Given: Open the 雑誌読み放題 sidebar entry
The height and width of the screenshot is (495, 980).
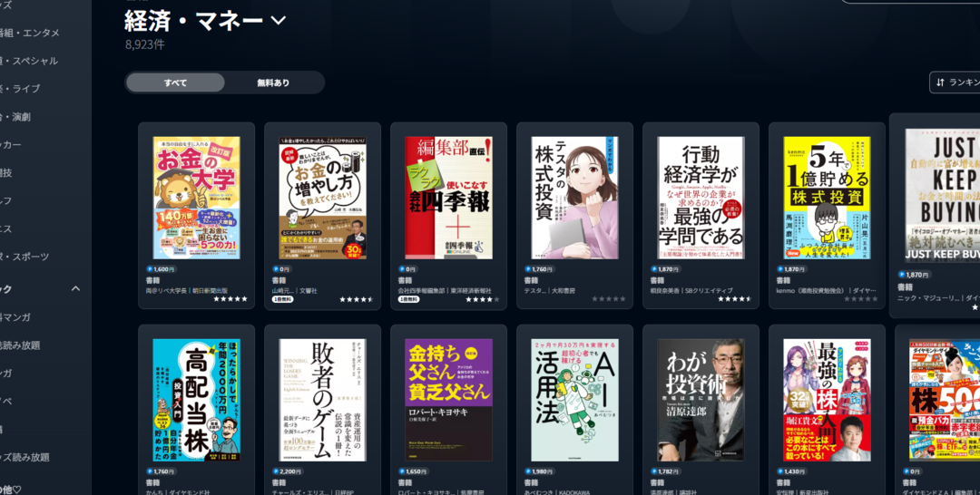Looking at the screenshot, I should click(20, 345).
